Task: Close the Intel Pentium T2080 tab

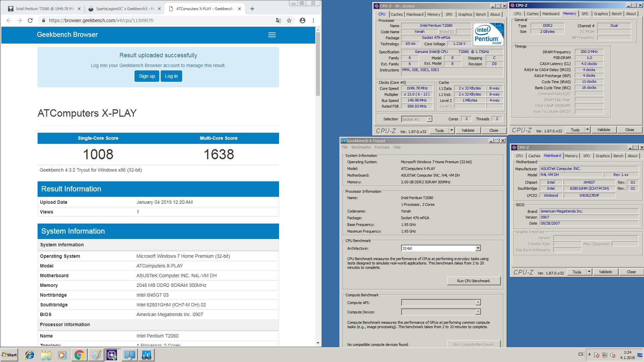Action: pyautogui.click(x=79, y=9)
